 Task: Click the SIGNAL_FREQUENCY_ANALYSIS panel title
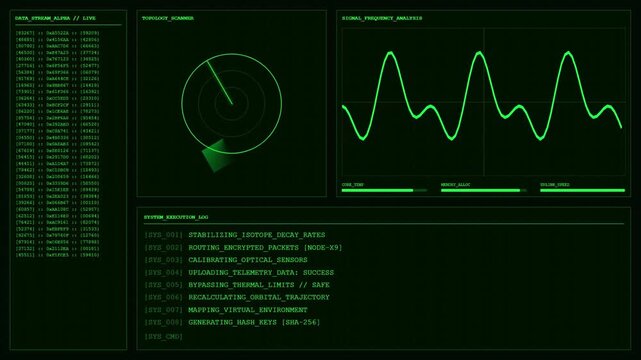pos(382,18)
